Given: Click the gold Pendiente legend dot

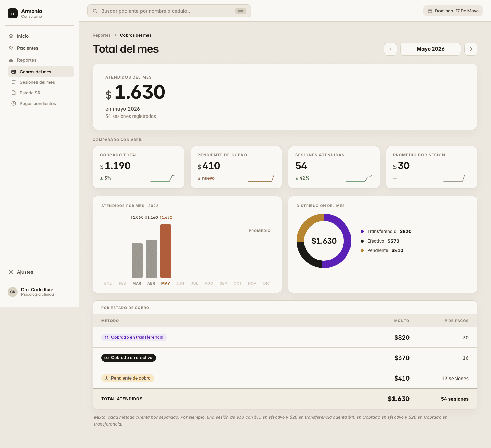Looking at the screenshot, I should 362,250.
